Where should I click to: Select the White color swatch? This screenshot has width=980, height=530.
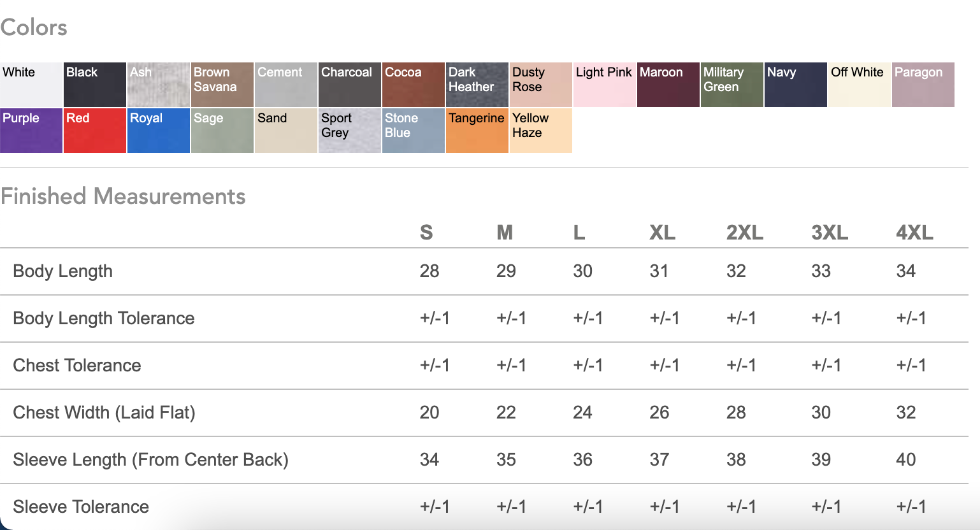point(31,85)
